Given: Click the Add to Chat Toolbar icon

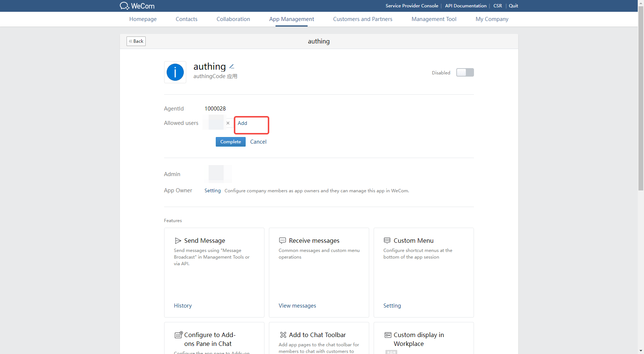Looking at the screenshot, I should tap(283, 335).
